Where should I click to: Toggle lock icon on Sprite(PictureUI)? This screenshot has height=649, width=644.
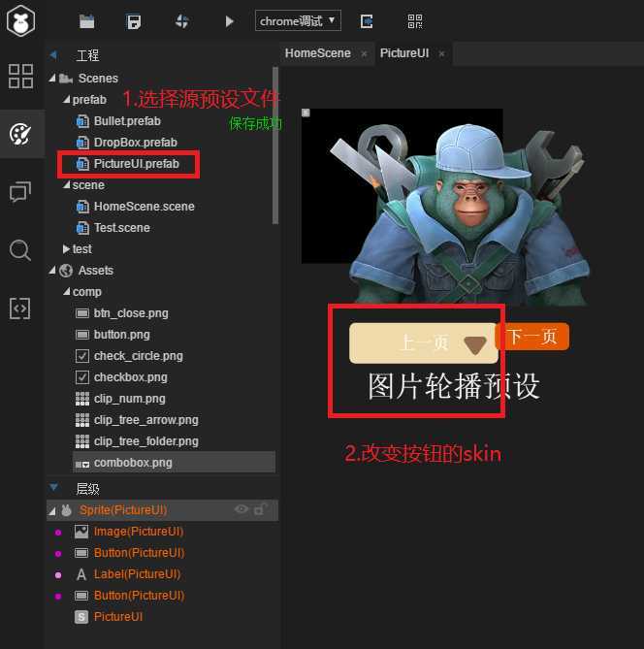pos(260,508)
